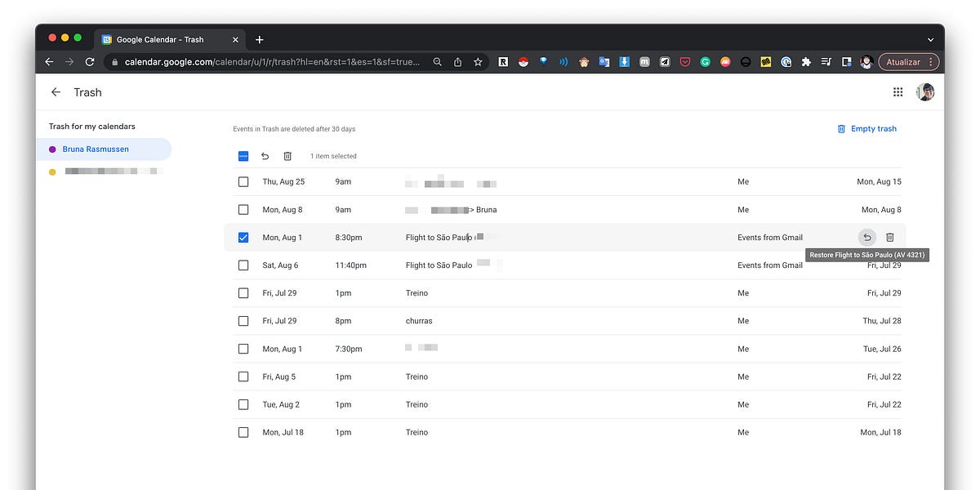
Task: Click the Delete forever trash icon in toolbar
Action: 286,156
